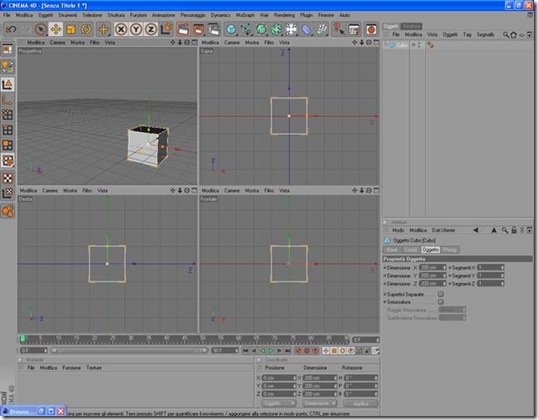Viewport: 538px width, 420px height.
Task: Open the array modeling objects icon
Action: click(276, 29)
